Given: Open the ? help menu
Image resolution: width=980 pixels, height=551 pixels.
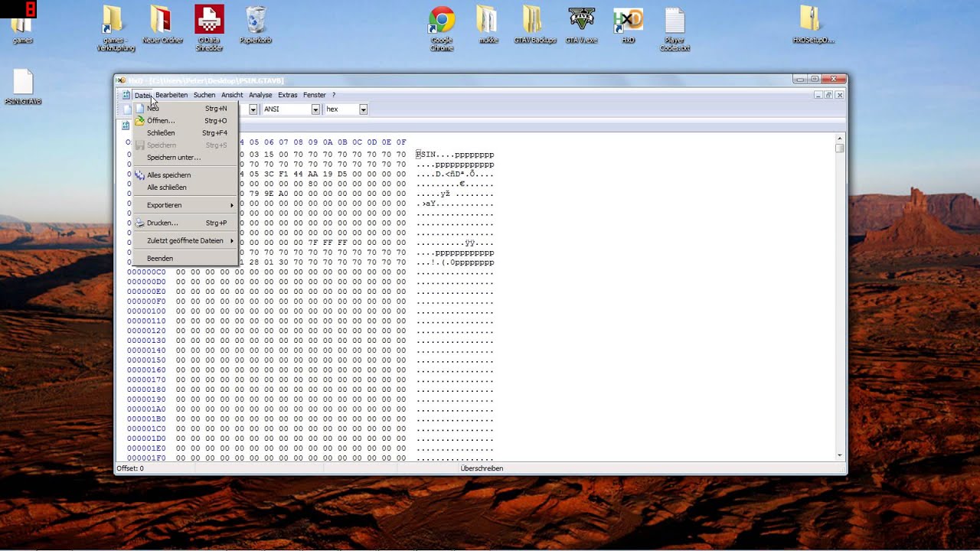Looking at the screenshot, I should click(334, 95).
